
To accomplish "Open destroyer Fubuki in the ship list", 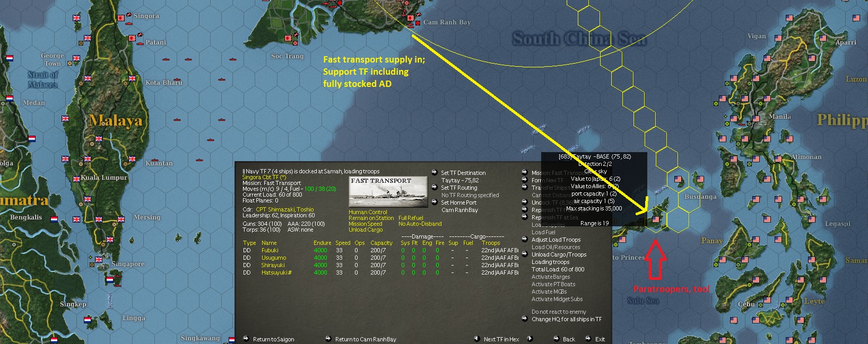I will click(270, 250).
